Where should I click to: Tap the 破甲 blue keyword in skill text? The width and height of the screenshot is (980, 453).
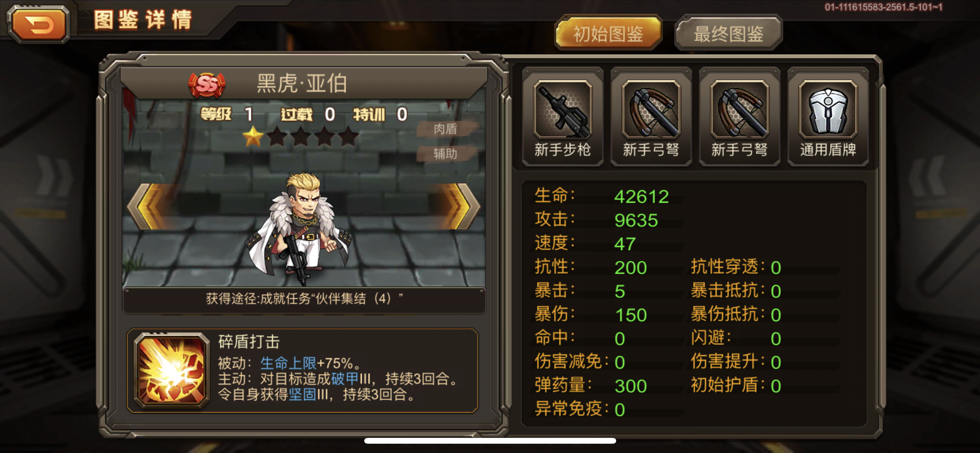coord(345,379)
